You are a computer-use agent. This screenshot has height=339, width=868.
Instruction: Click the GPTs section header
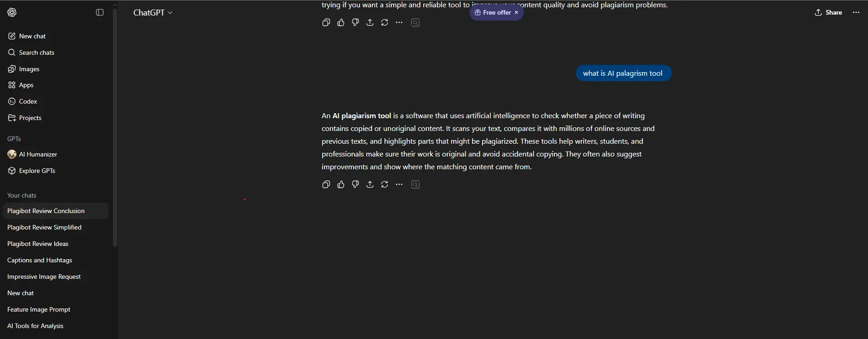pyautogui.click(x=14, y=139)
